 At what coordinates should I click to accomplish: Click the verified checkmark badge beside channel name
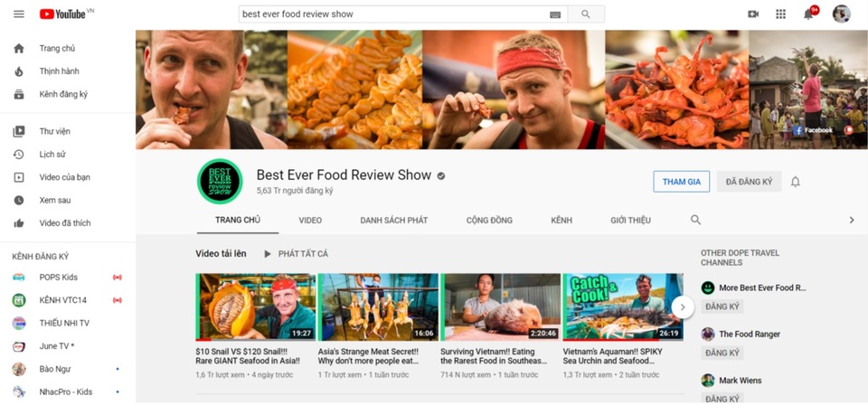click(441, 176)
